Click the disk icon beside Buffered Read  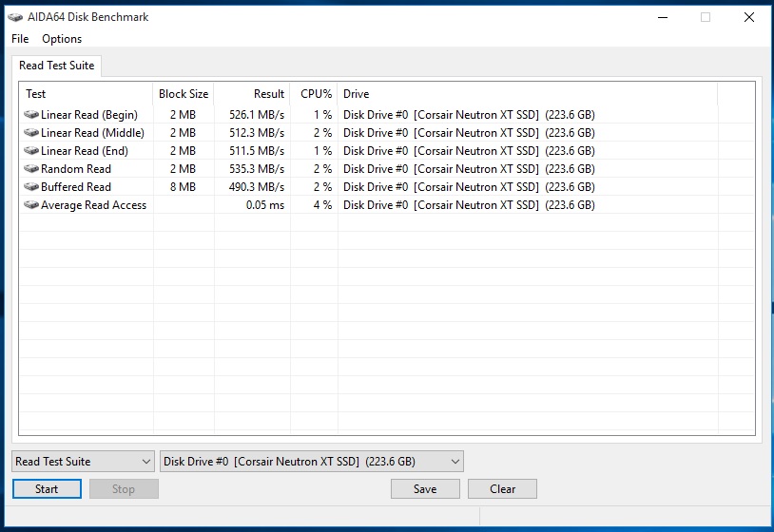click(31, 187)
